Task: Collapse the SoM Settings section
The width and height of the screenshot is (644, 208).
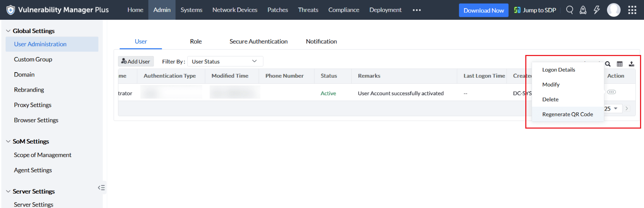Action: click(x=8, y=141)
